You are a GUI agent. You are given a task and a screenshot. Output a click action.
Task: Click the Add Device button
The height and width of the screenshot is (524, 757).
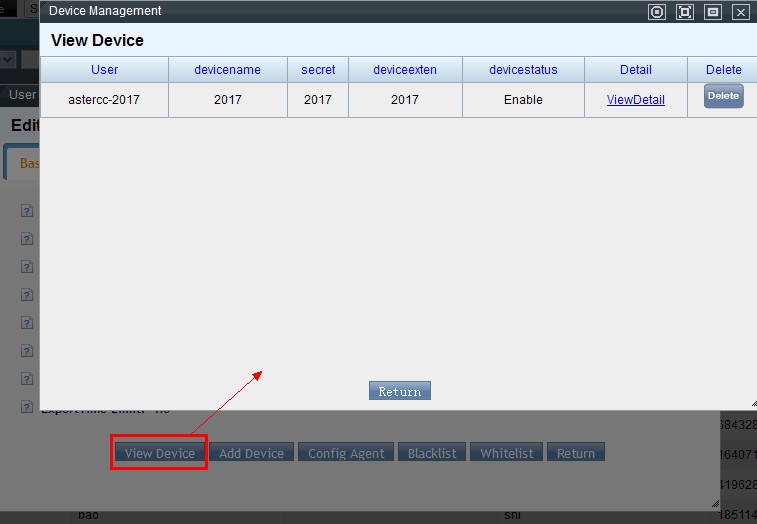(251, 453)
